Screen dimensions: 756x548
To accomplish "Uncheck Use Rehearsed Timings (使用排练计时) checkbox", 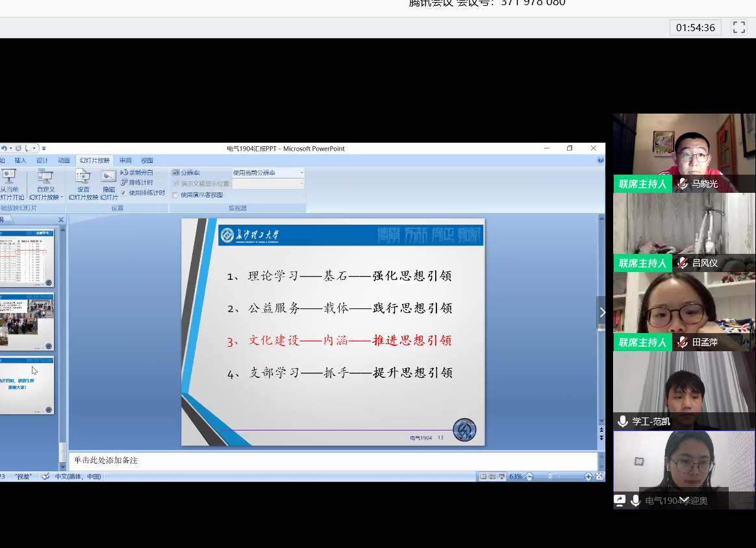I will coord(124,193).
